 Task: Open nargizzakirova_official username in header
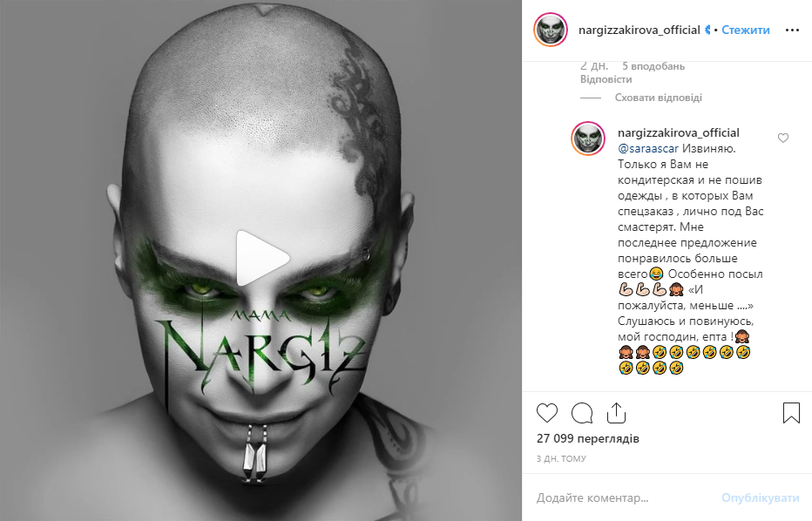coord(639,30)
